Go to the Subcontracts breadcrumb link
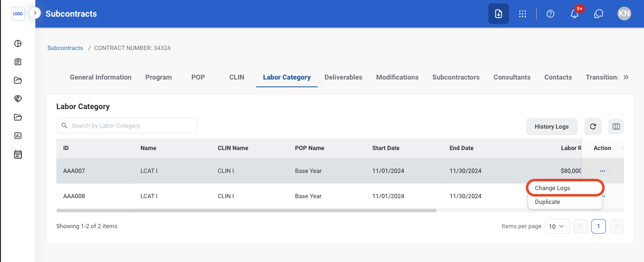The image size is (644, 262). pyautogui.click(x=65, y=48)
